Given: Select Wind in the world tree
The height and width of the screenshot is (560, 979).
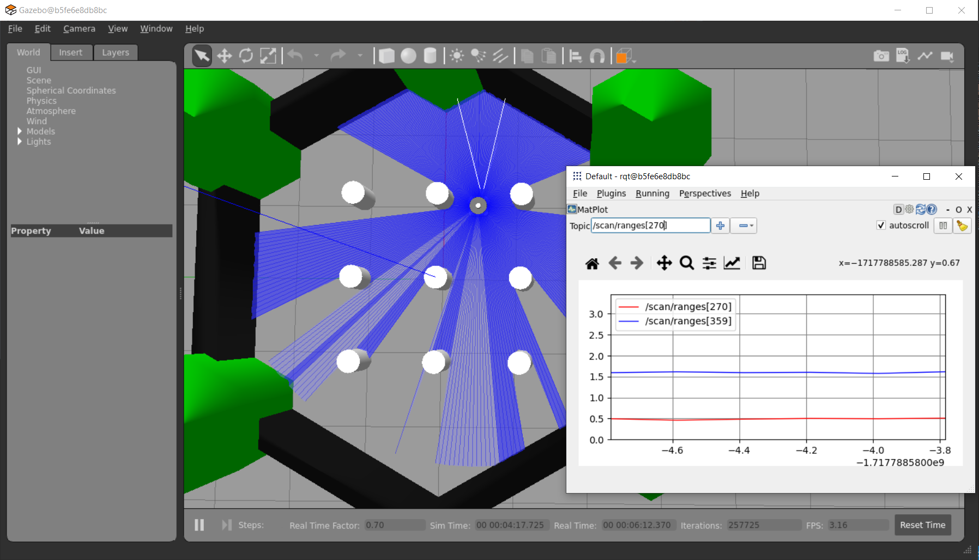Looking at the screenshot, I should click(x=37, y=121).
